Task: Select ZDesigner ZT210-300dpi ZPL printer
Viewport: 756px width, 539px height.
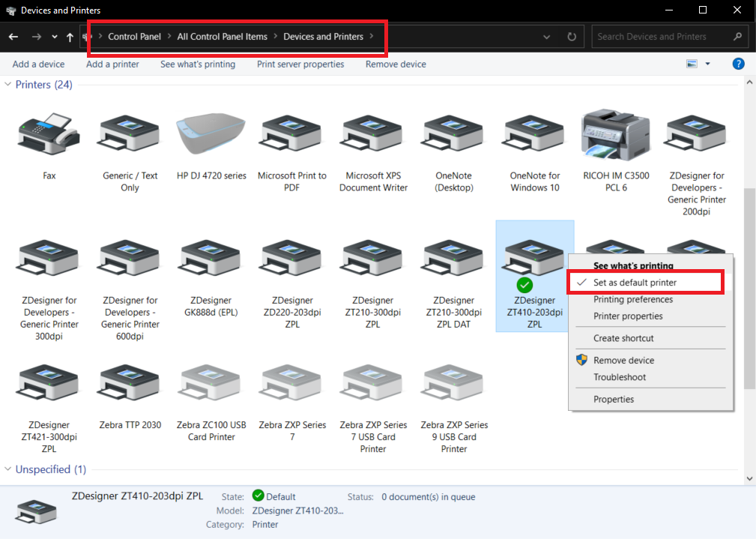Action: tap(372, 259)
